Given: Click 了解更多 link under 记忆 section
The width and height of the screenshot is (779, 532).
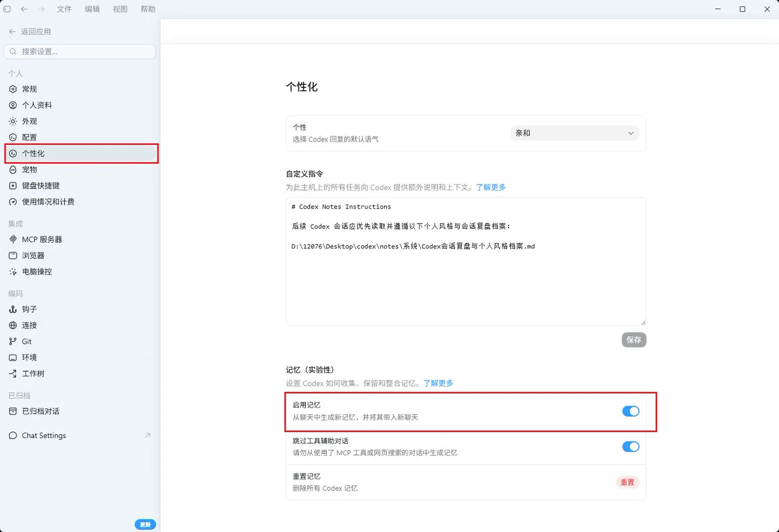Looking at the screenshot, I should 438,383.
